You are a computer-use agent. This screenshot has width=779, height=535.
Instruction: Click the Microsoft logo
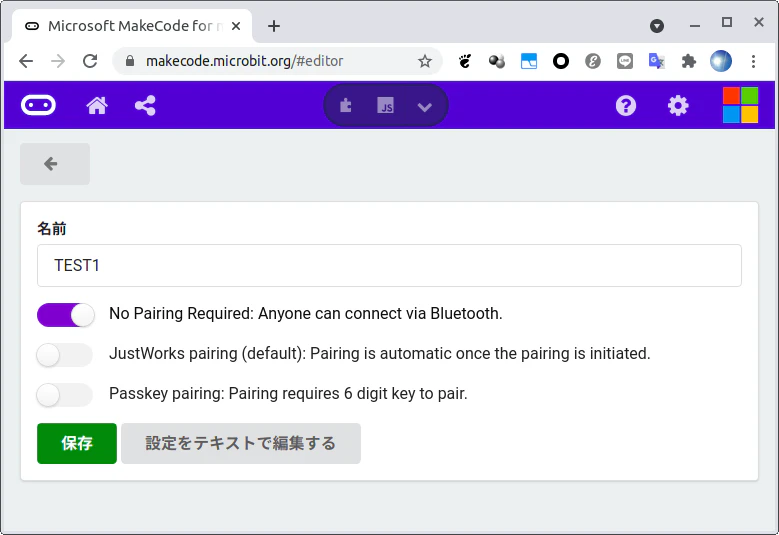click(740, 105)
